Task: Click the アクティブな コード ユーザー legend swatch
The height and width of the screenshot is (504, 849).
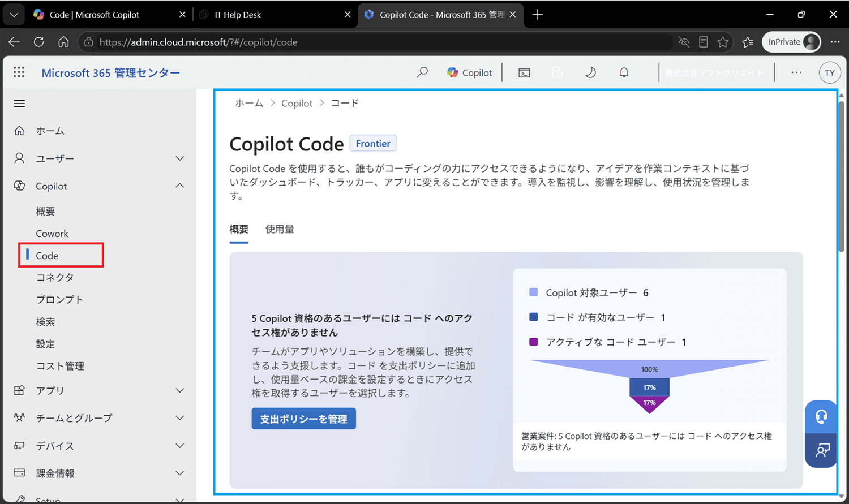Action: 533,342
